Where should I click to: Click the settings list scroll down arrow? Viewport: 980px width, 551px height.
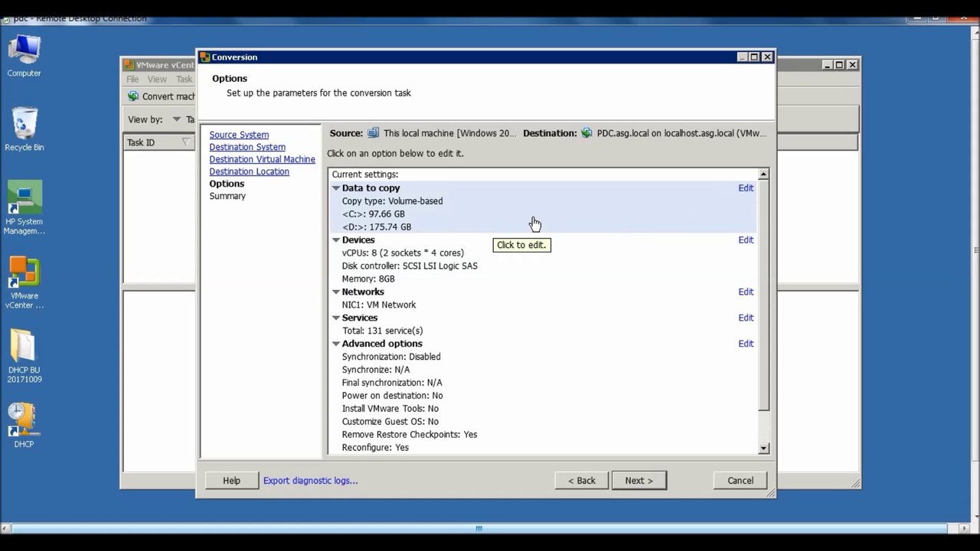coord(763,448)
